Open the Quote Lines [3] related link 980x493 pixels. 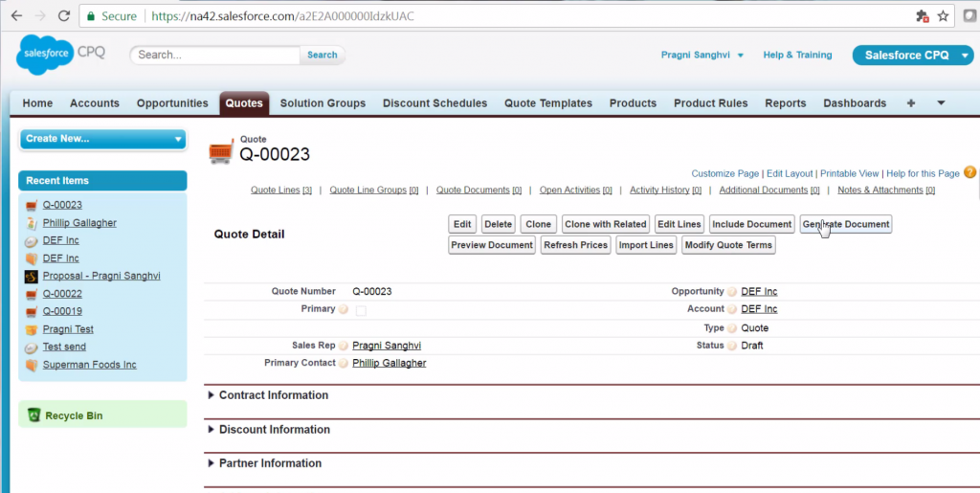click(x=281, y=190)
